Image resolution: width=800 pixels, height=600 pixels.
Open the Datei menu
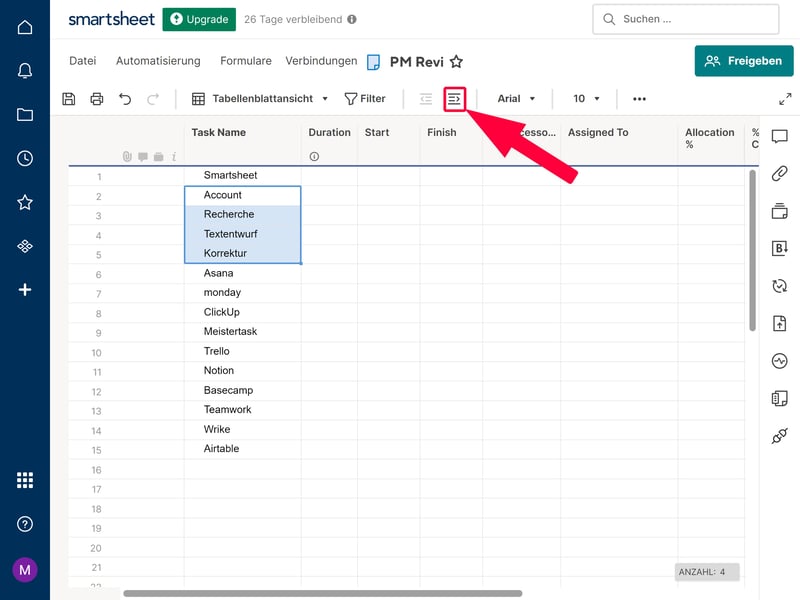[x=83, y=61]
